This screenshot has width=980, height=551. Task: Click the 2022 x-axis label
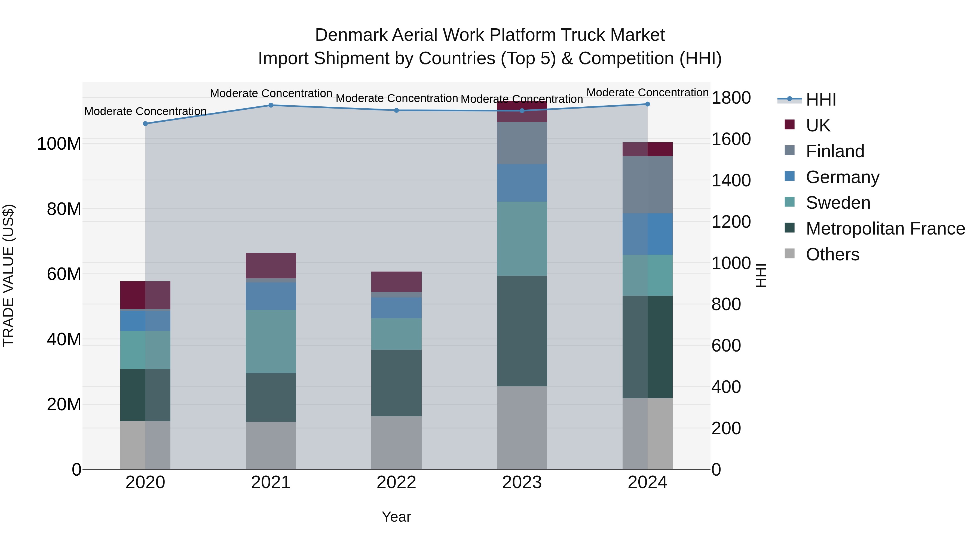(x=396, y=482)
